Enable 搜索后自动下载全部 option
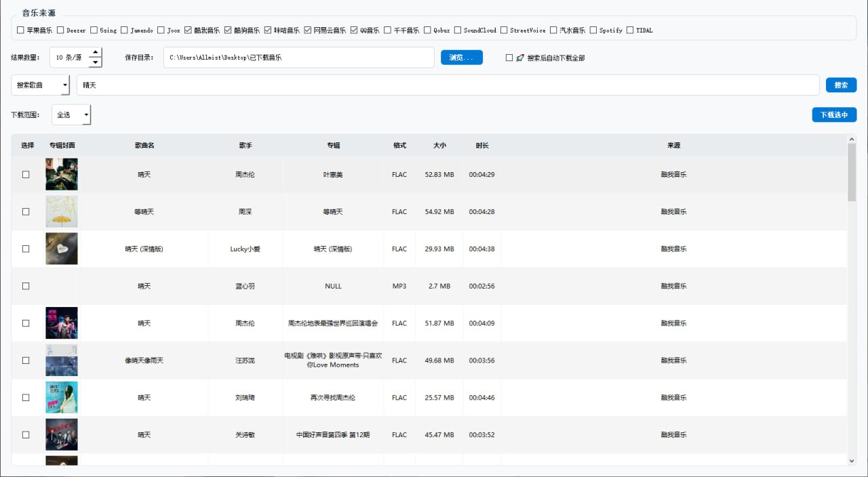Viewport: 868px width, 477px height. pos(509,58)
